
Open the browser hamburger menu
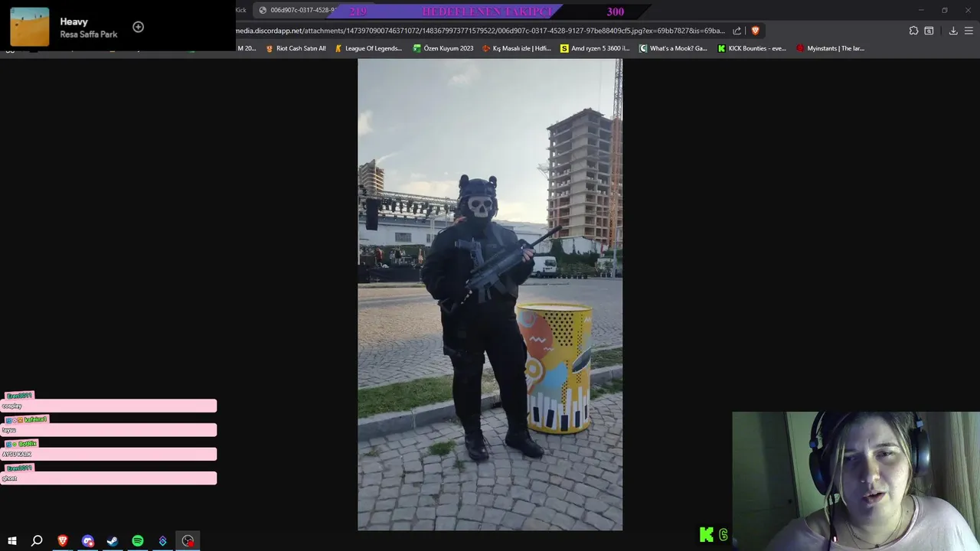click(x=969, y=31)
